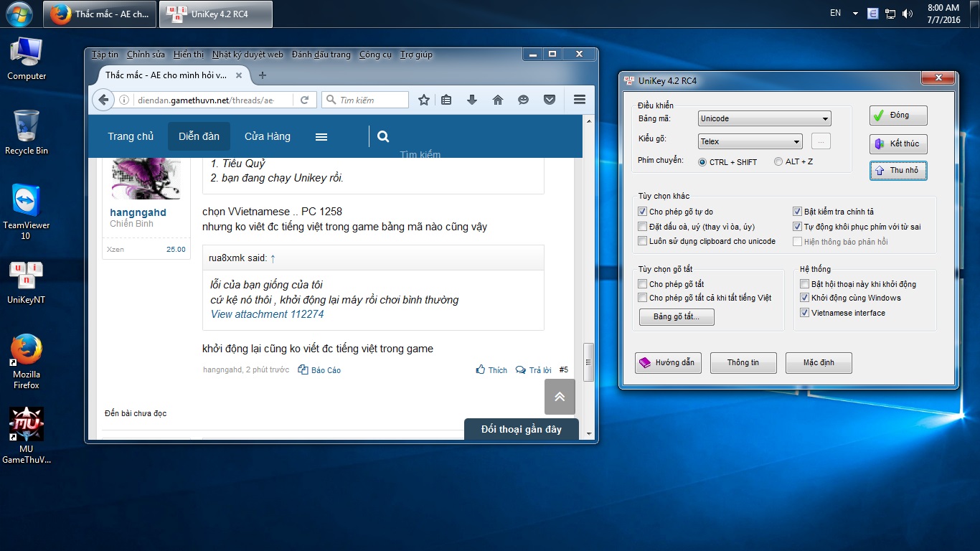The image size is (980, 551).
Task: Open the Firefox downloads arrow
Action: [x=472, y=100]
